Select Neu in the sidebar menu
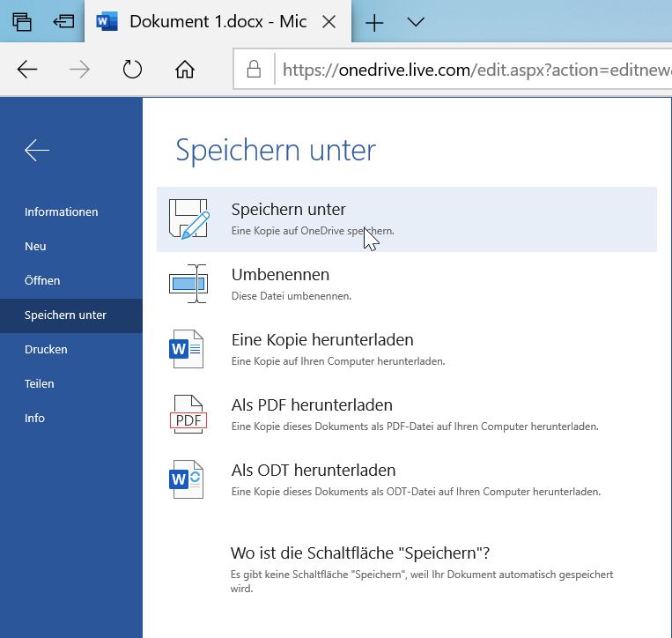 (x=35, y=247)
